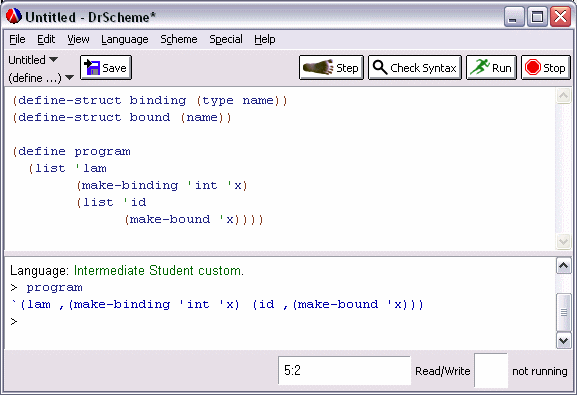Click the `(lam ,(make-binding output line
This screenshot has height=395, width=577.
(217, 304)
